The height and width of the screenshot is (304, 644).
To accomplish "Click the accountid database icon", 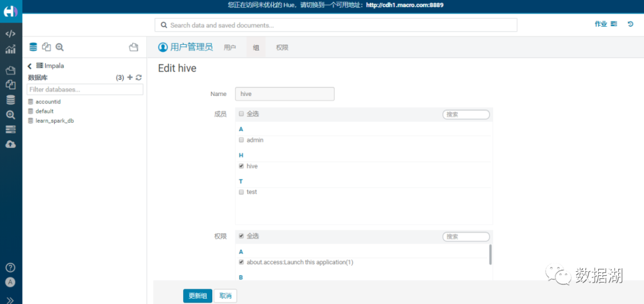I will click(30, 101).
